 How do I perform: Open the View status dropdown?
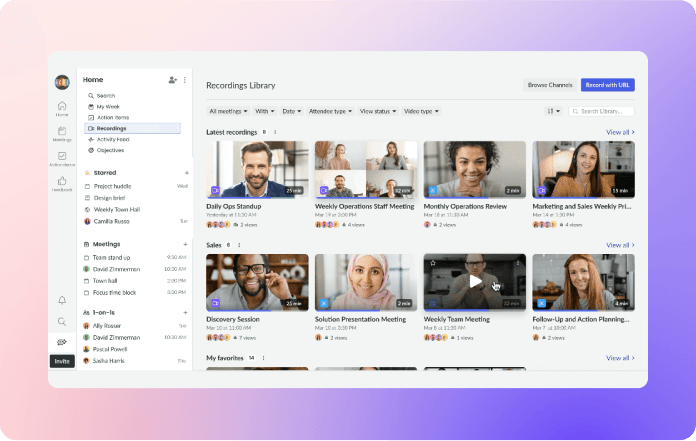coord(378,111)
